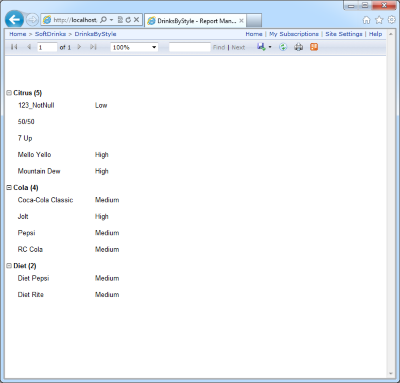Image resolution: width=400 pixels, height=383 pixels.
Task: Open address bar search dropdown arrow
Action: [111, 20]
